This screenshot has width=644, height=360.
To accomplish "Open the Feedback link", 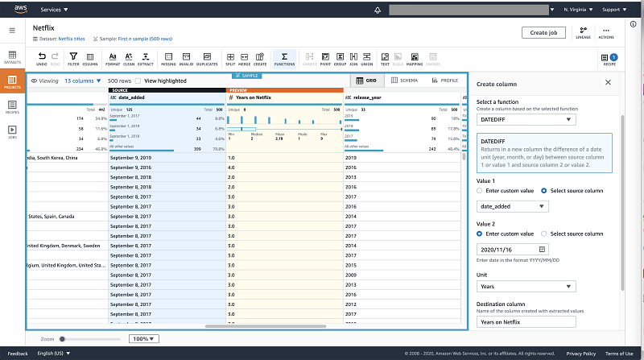I will pyautogui.click(x=18, y=354).
